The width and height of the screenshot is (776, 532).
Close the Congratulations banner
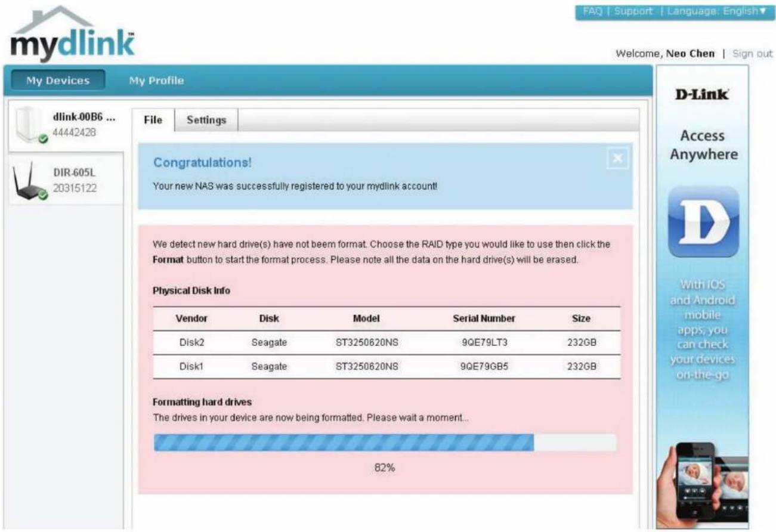[617, 158]
